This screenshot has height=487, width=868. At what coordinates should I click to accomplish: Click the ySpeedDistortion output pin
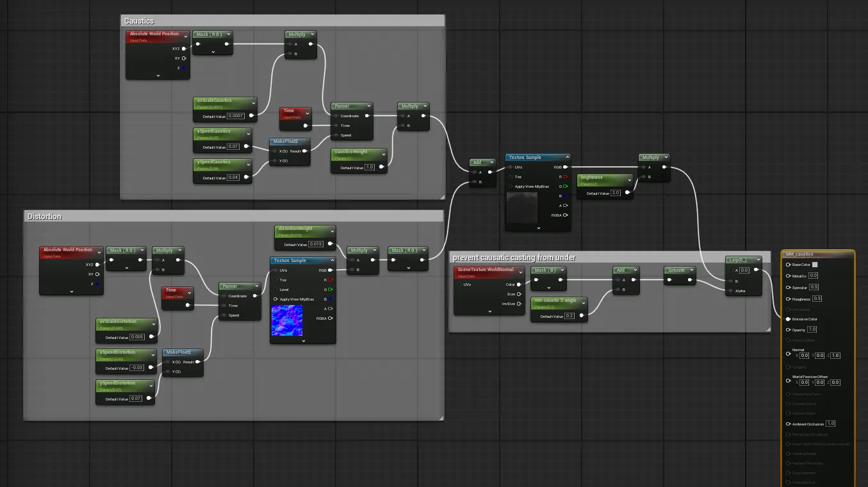tap(149, 399)
